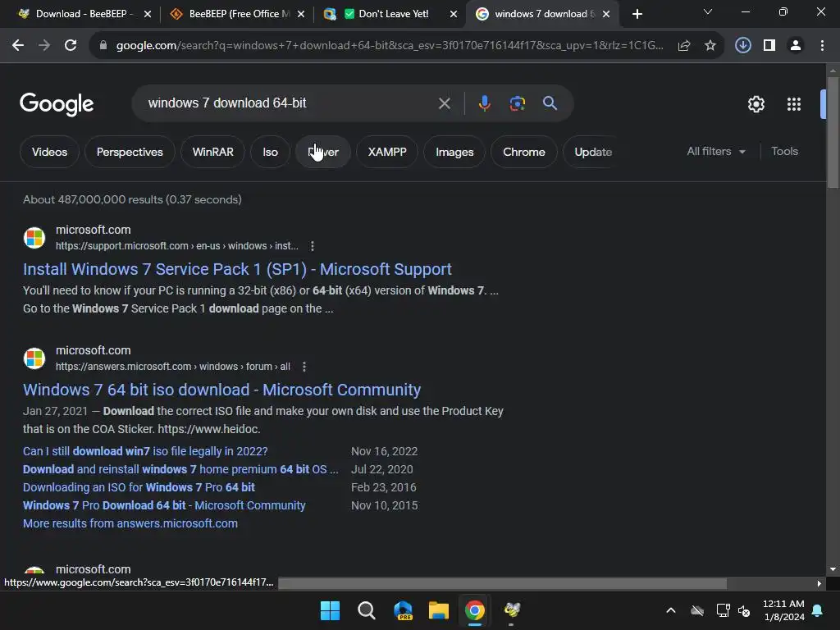
Task: Close the Download - BeeBEEP tab
Action: (148, 14)
